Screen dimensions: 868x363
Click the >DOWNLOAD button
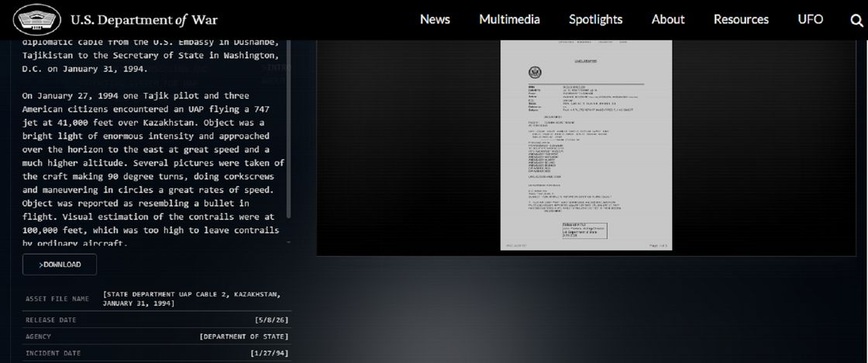click(x=60, y=265)
